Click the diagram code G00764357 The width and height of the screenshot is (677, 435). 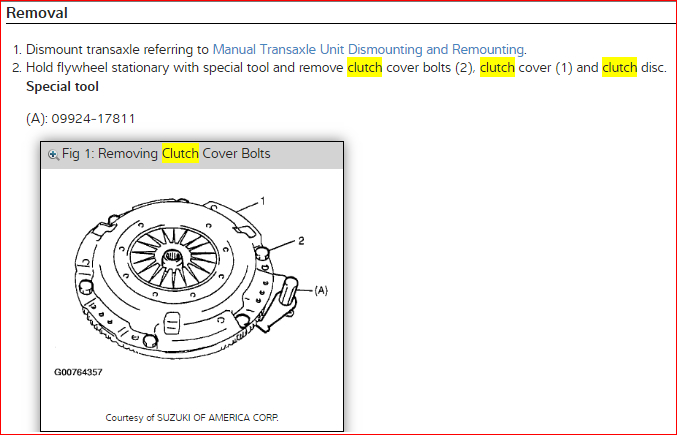[78, 372]
